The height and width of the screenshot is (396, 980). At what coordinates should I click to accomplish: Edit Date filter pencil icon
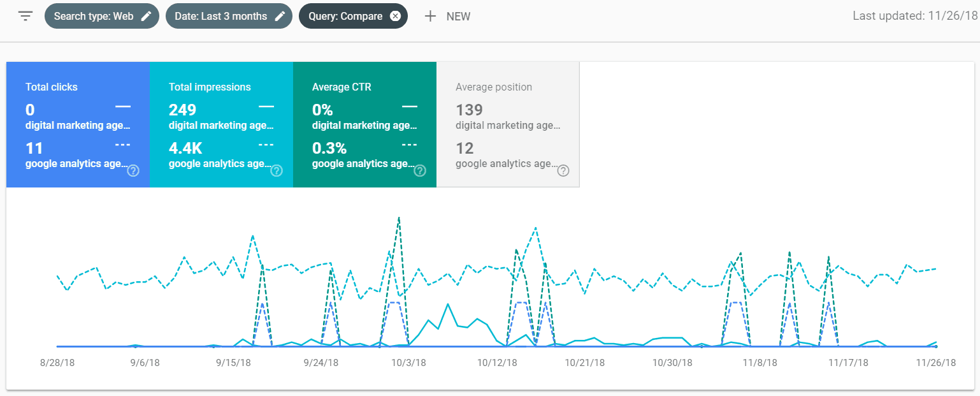tap(280, 17)
